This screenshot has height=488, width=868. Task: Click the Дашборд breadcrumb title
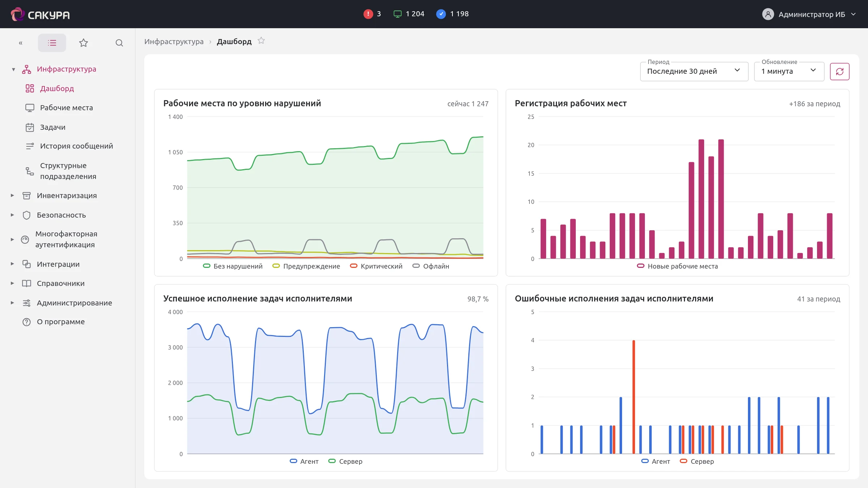(x=234, y=42)
